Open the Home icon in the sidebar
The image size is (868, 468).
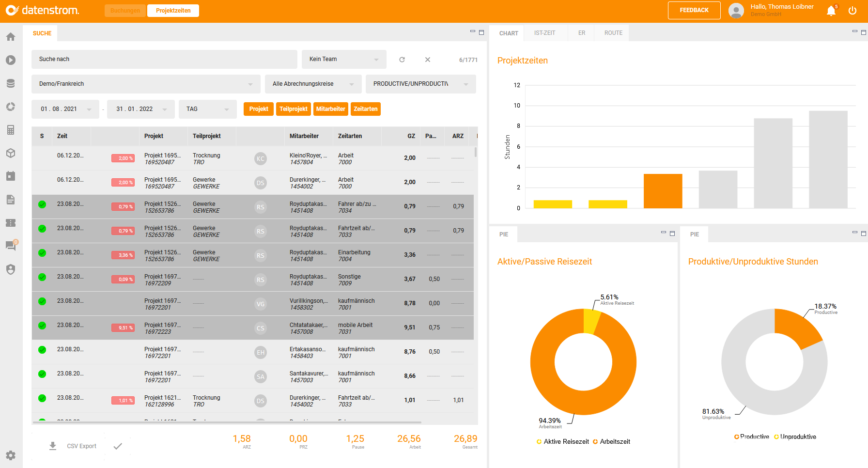pyautogui.click(x=10, y=36)
